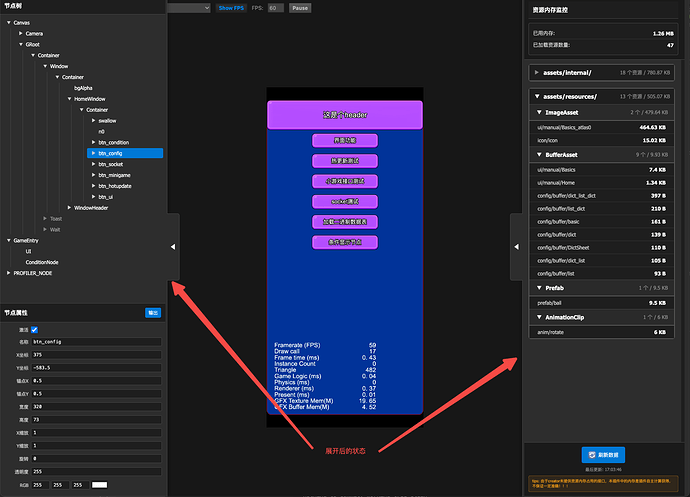Collapse the left node tree panel arrow
690x497 pixels.
click(173, 247)
